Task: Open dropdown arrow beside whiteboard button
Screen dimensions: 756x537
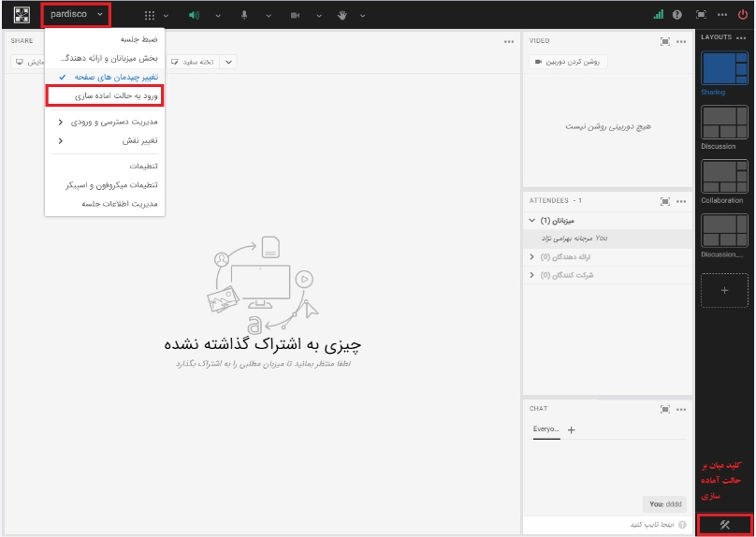Action: (228, 62)
